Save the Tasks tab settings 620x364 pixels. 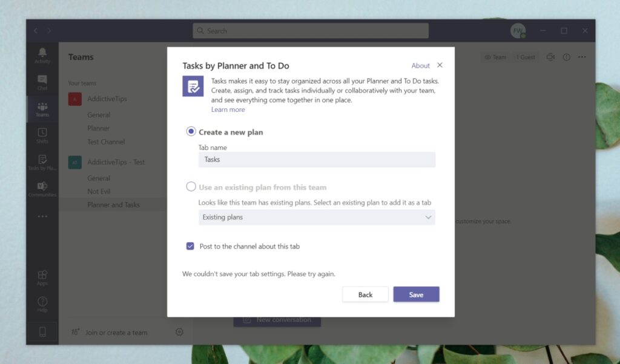(x=416, y=294)
